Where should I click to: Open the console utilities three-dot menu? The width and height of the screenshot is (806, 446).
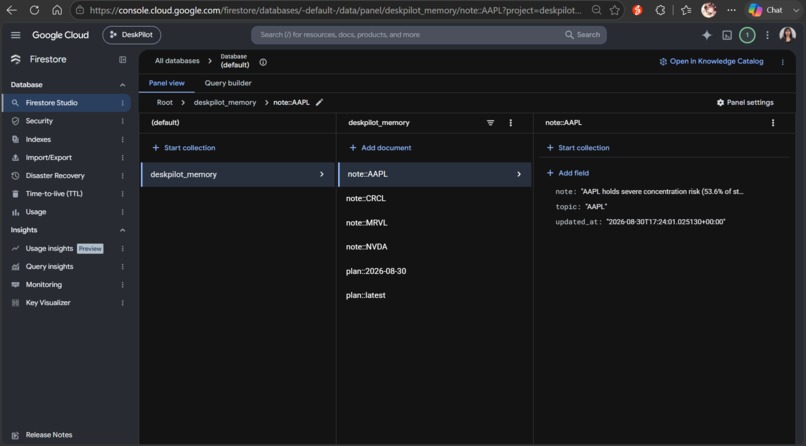point(767,35)
